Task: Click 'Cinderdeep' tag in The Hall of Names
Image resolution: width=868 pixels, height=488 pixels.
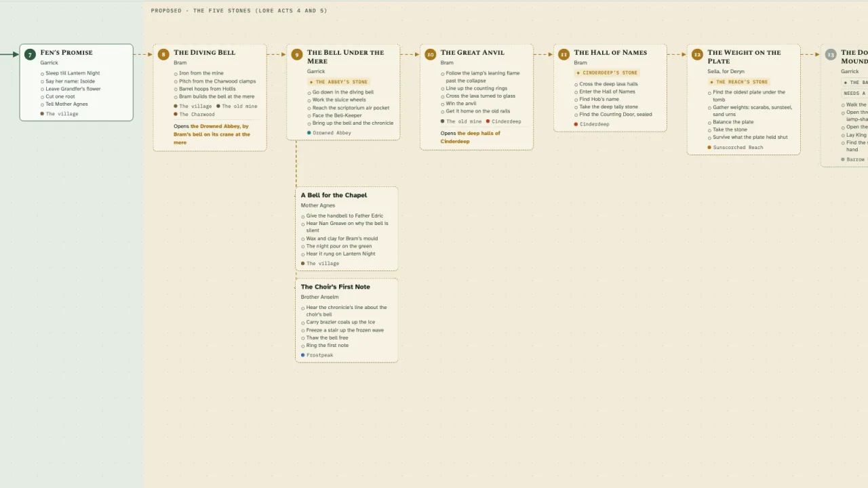Action: point(592,124)
